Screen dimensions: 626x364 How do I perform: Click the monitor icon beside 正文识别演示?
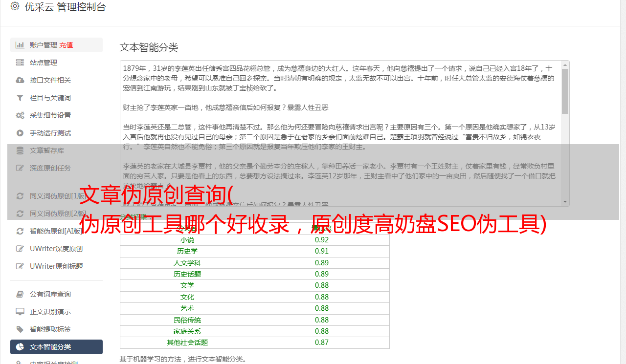(x=20, y=312)
